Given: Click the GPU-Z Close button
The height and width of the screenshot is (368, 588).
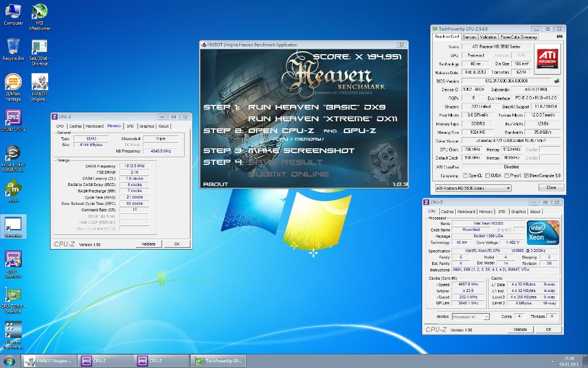Looking at the screenshot, I should [551, 187].
